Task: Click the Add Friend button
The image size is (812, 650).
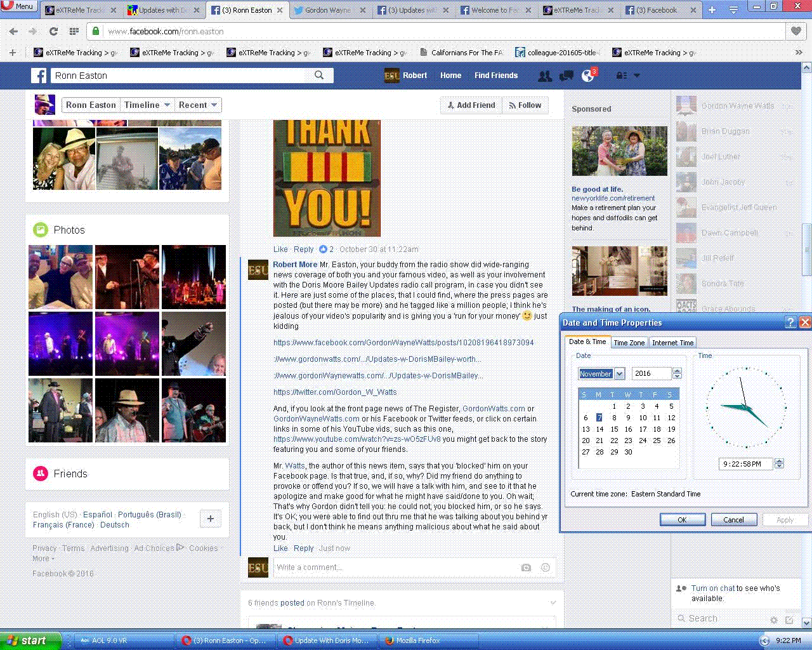Action: coord(471,105)
